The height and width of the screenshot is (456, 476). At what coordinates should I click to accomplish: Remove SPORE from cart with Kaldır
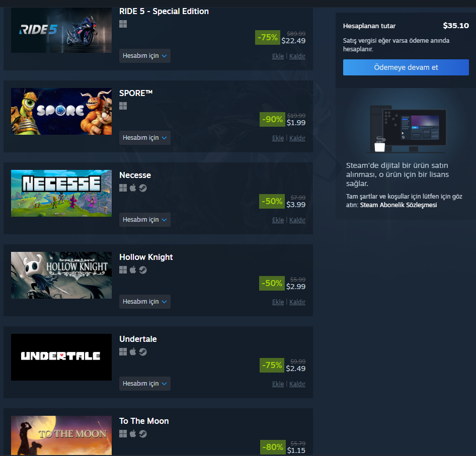click(x=297, y=138)
